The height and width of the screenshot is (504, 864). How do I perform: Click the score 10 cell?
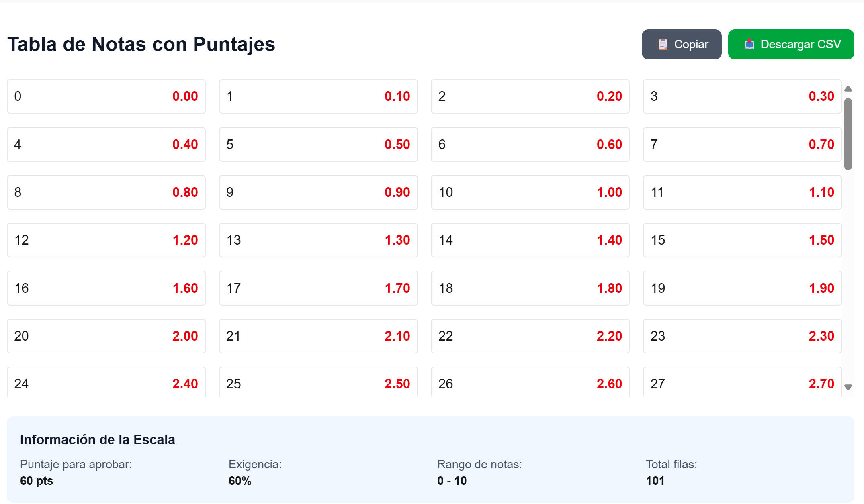[530, 192]
